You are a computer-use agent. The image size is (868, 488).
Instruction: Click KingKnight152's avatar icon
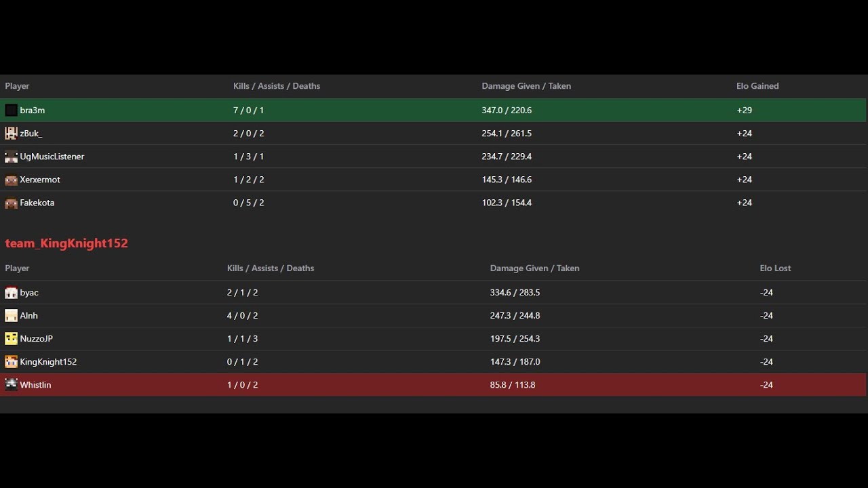coord(11,362)
